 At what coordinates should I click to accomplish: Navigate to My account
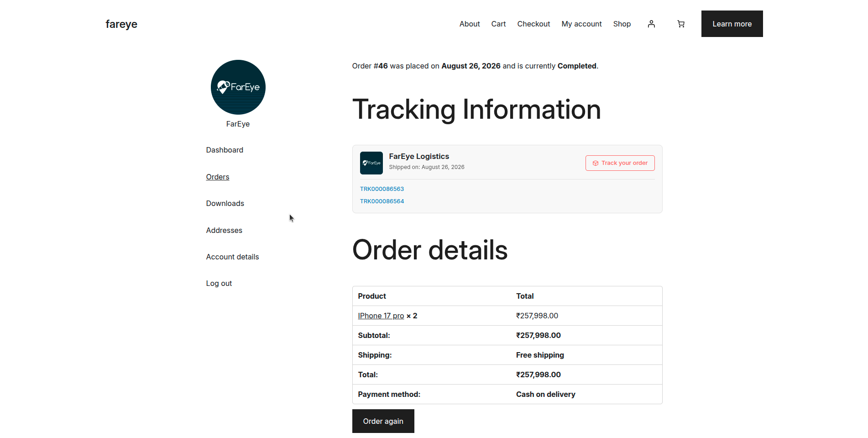[x=581, y=24]
